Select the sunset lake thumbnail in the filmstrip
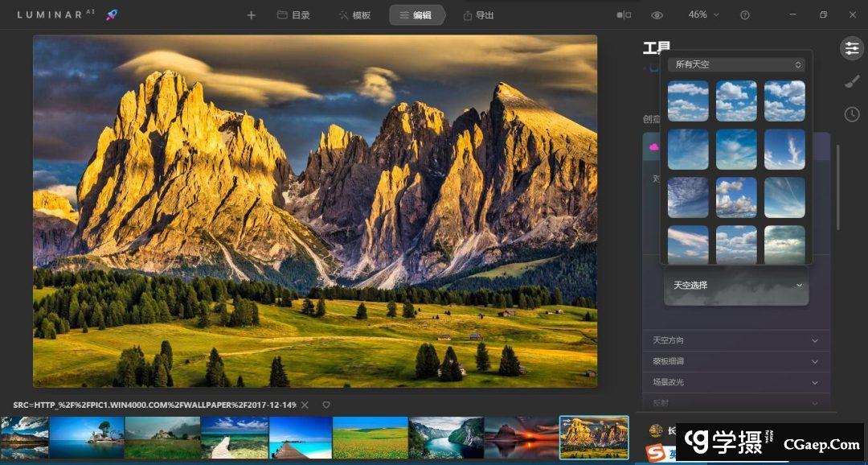The height and width of the screenshot is (465, 868). tap(520, 437)
